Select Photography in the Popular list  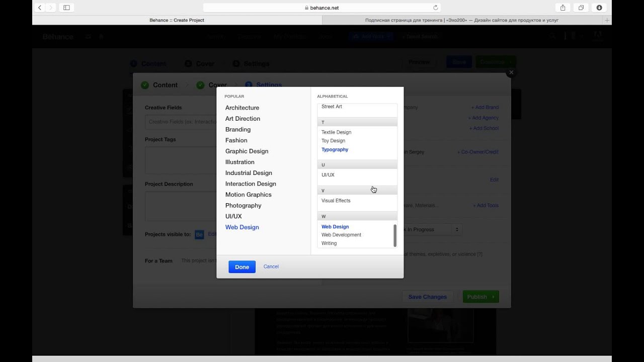243,205
